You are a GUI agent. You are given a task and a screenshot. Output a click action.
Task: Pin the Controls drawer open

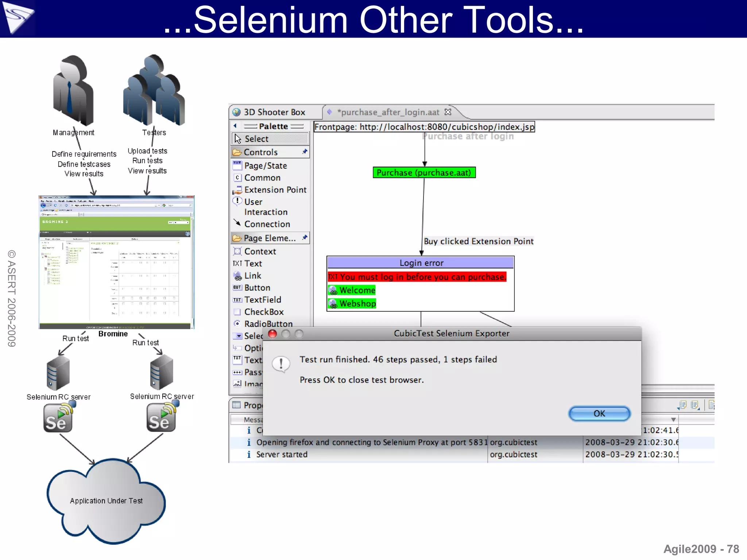click(305, 151)
